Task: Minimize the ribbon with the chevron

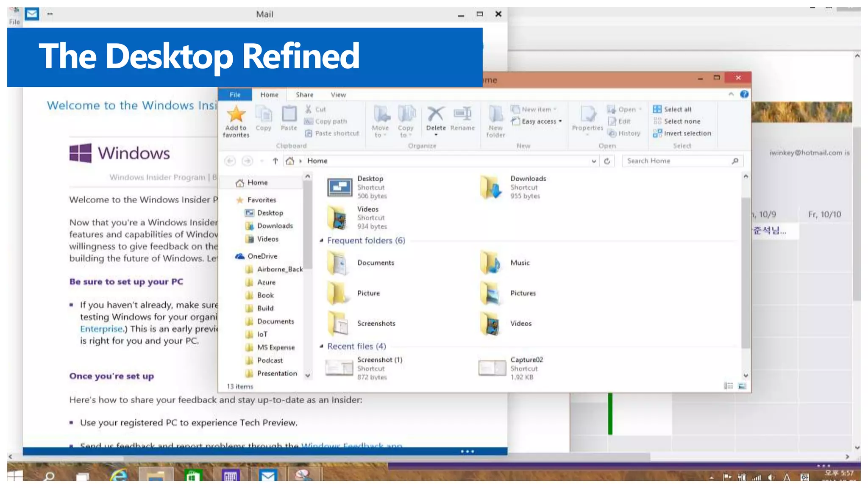Action: click(x=731, y=94)
